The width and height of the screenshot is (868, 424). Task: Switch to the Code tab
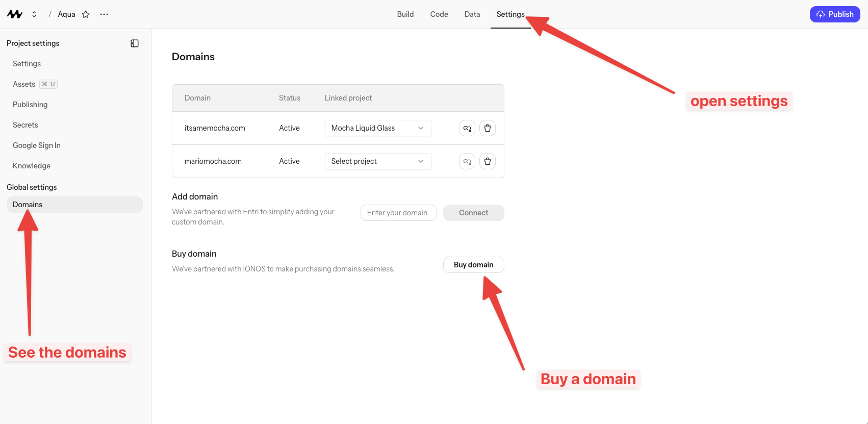[439, 14]
